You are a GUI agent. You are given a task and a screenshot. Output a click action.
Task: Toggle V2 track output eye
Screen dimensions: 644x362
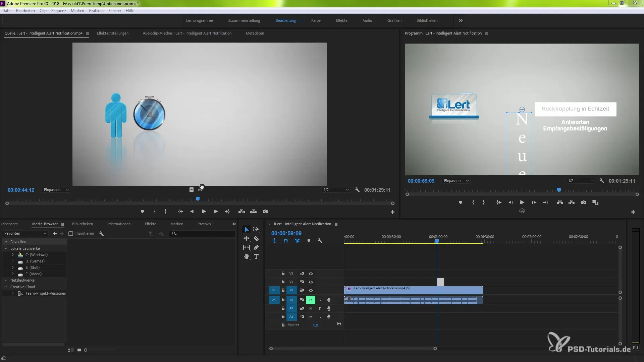(x=311, y=282)
